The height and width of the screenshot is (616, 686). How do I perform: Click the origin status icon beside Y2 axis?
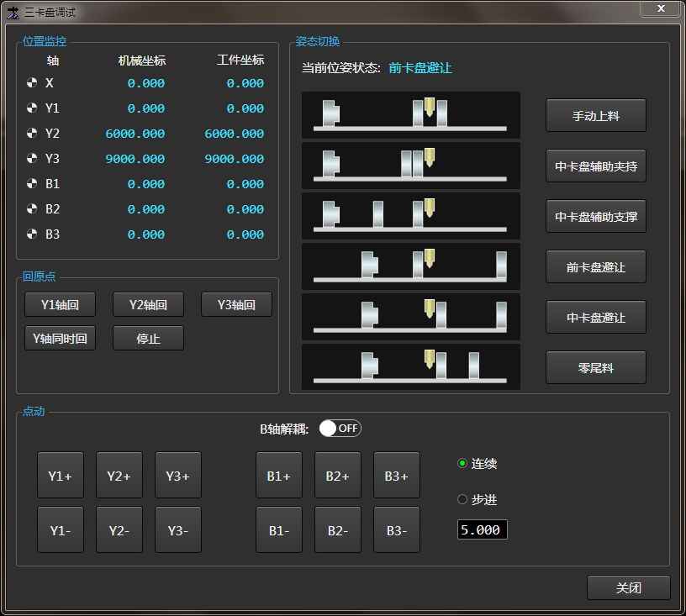pos(32,134)
